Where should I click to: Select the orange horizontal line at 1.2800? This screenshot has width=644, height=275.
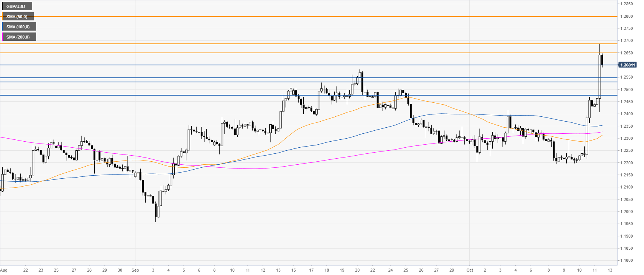click(x=309, y=17)
